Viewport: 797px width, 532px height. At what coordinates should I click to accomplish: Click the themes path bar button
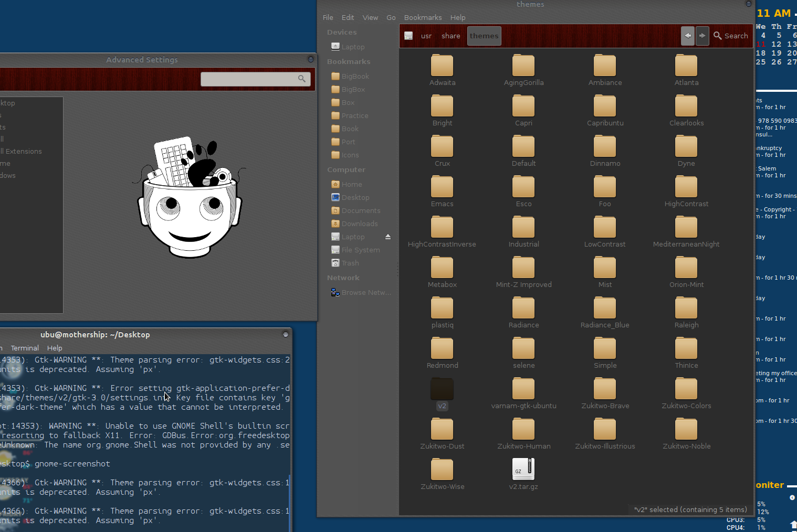tap(484, 36)
